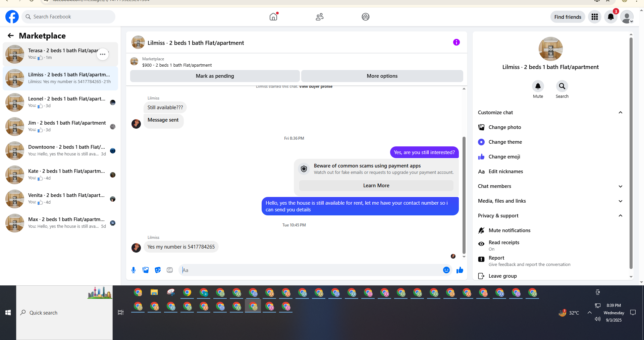This screenshot has width=644, height=340.
Task: Expand the Chat members section
Action: click(550, 186)
